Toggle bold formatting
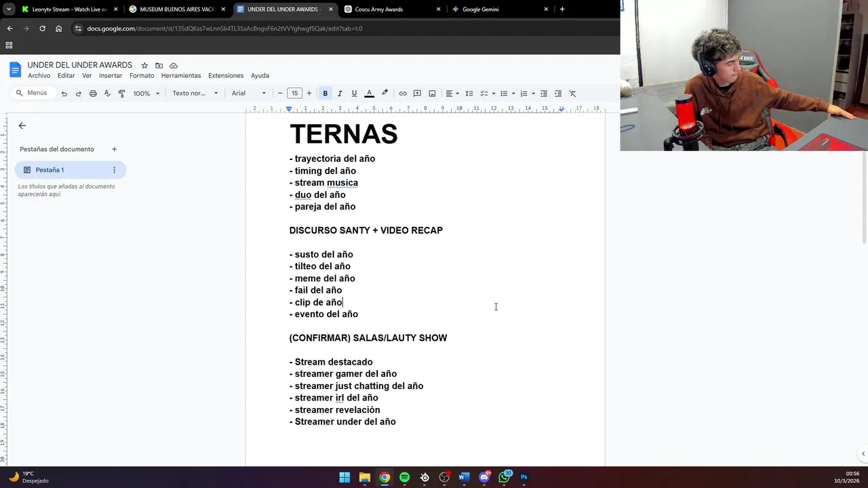 click(325, 94)
